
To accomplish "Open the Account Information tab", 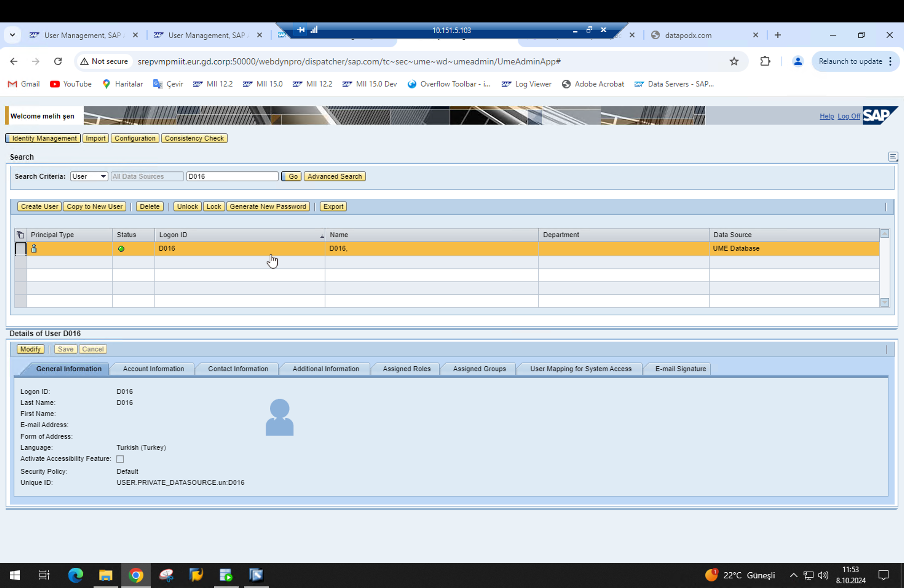I will click(x=153, y=369).
